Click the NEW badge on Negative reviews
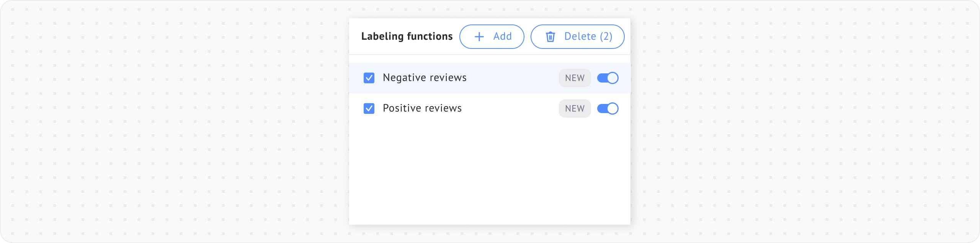Screen dimensions: 980x243 click(x=575, y=78)
